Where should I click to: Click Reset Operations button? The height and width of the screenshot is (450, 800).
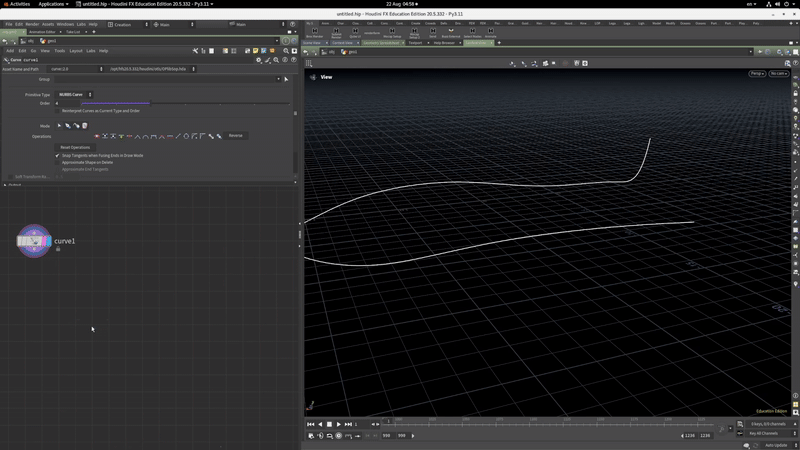tap(75, 147)
